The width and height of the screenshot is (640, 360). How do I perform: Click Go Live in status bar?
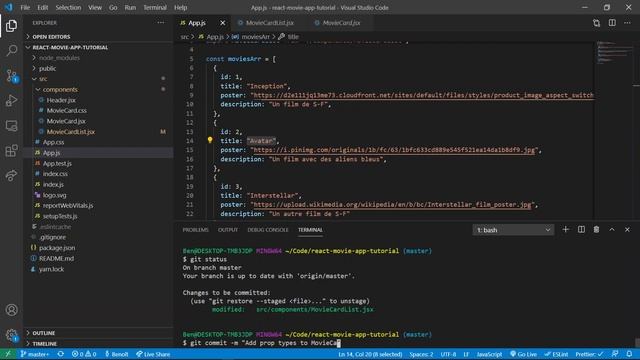(523, 354)
